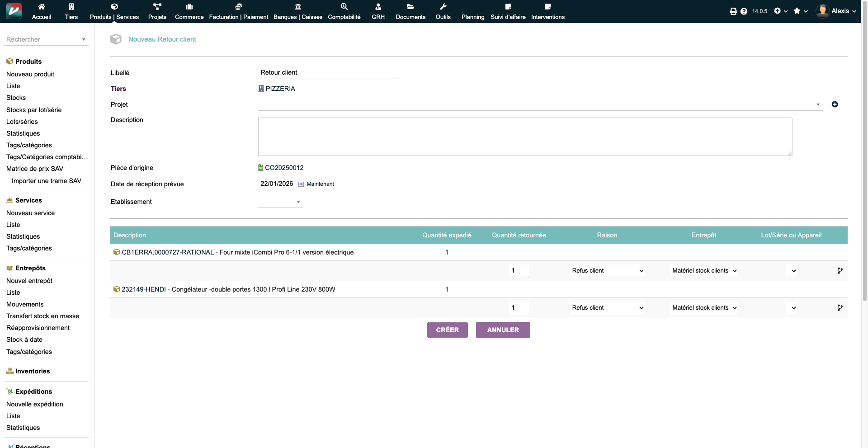Open Stocks par lot/série in sidebar

34,110
